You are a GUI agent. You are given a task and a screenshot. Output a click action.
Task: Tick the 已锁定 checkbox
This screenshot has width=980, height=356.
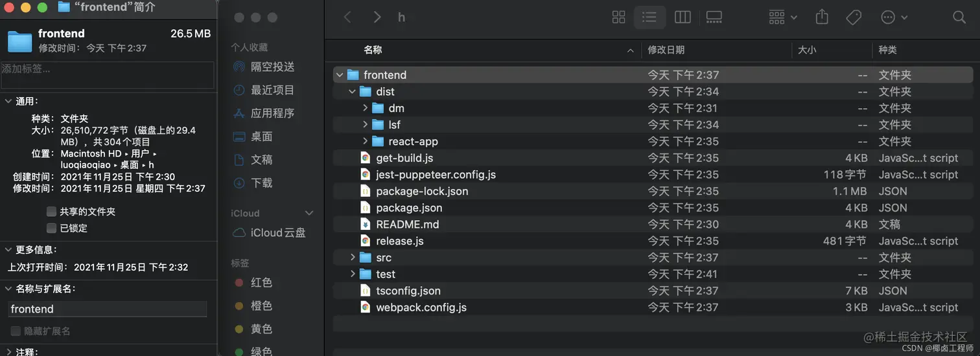tap(51, 228)
